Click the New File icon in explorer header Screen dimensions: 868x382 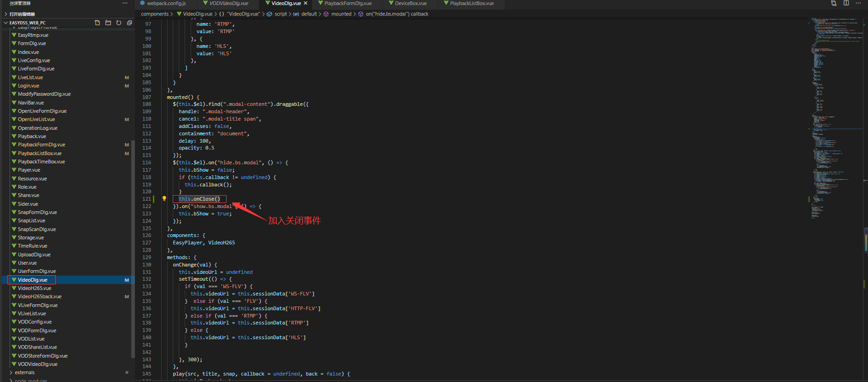[97, 23]
